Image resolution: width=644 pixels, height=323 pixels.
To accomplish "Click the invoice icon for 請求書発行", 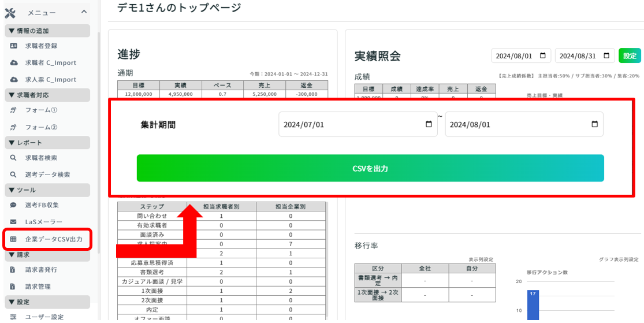I will [x=13, y=270].
